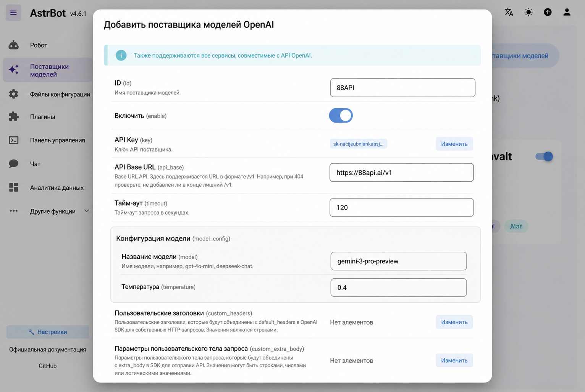The image size is (585, 392).
Task: Open the language translation icon
Action: [x=509, y=12]
